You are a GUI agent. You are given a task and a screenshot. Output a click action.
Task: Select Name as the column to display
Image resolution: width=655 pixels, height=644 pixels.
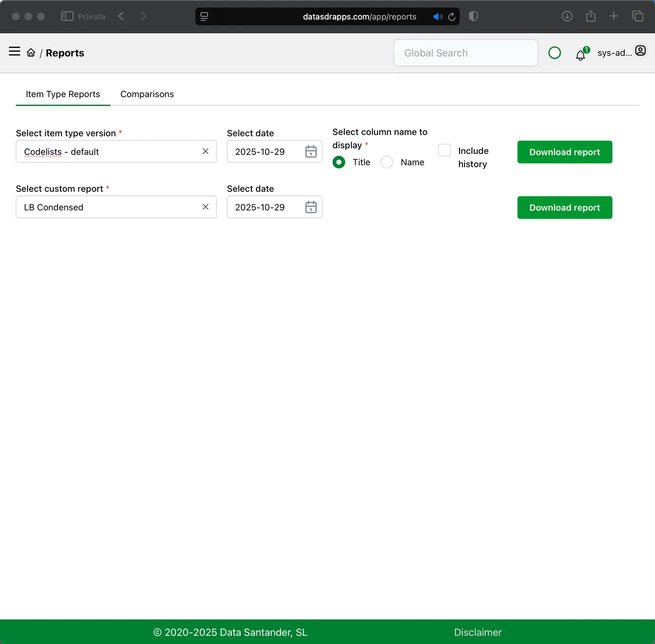387,162
